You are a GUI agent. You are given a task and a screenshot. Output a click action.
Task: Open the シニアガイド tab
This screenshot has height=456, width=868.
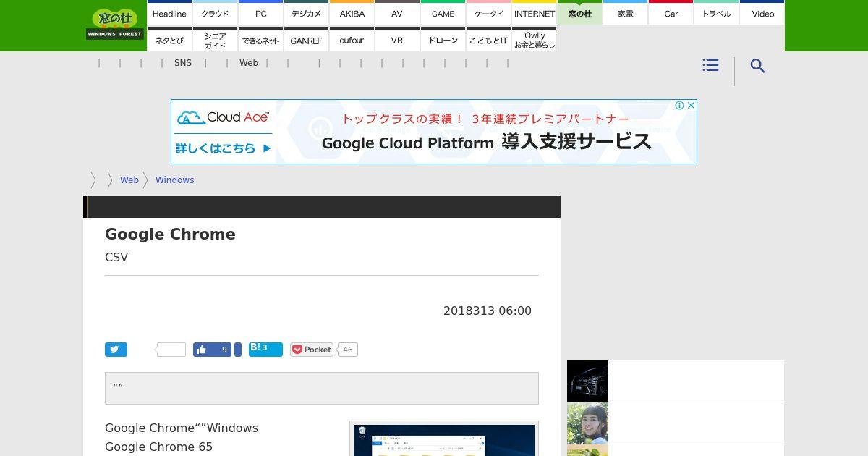(215, 40)
